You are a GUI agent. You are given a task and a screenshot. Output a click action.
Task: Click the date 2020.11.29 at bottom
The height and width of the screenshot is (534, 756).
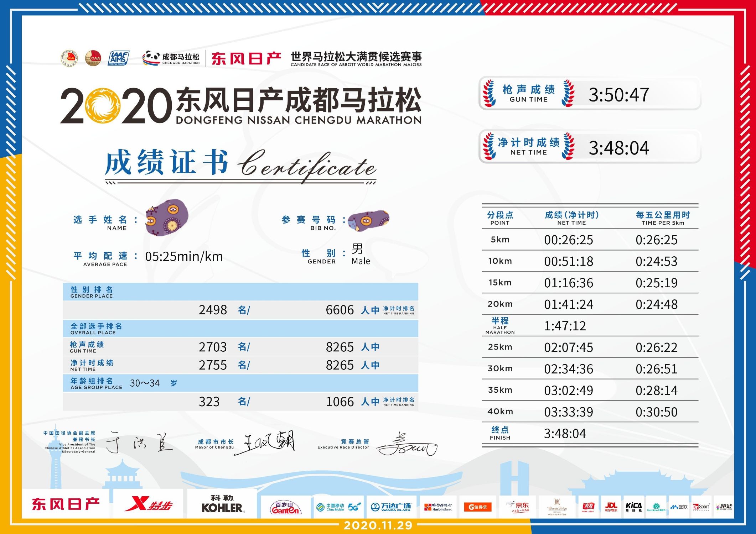pos(378,525)
